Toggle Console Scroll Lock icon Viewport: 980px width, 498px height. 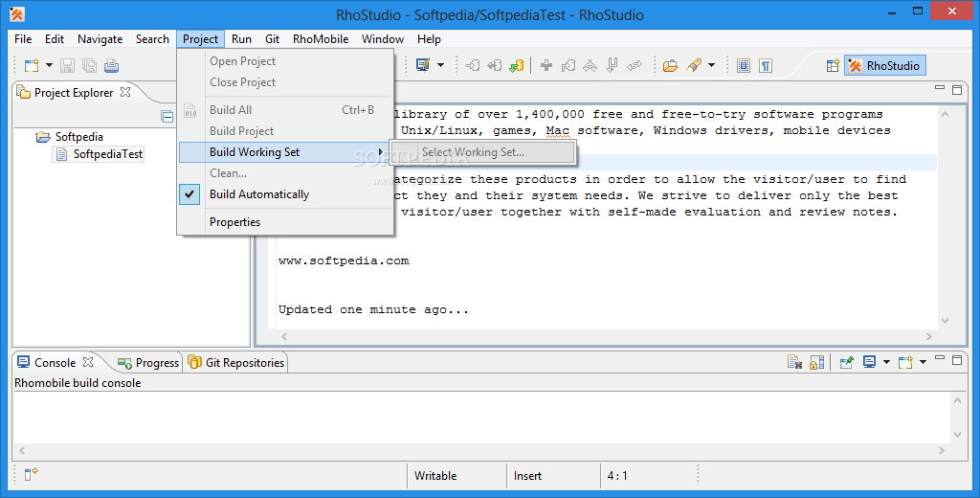[816, 362]
